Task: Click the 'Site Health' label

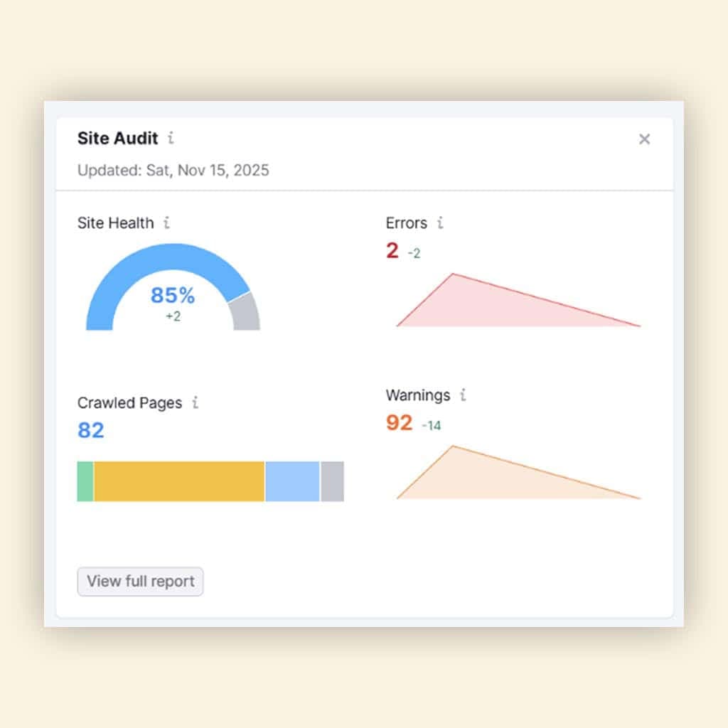Action: 116,223
